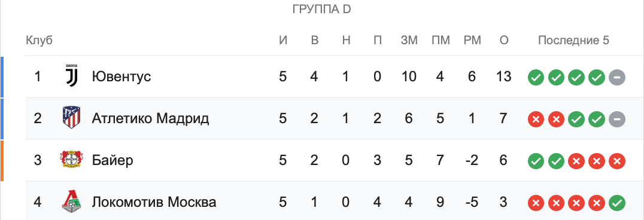Click Atletico Madrid's first red loss icon
The height and width of the screenshot is (220, 644).
pyautogui.click(x=536, y=120)
